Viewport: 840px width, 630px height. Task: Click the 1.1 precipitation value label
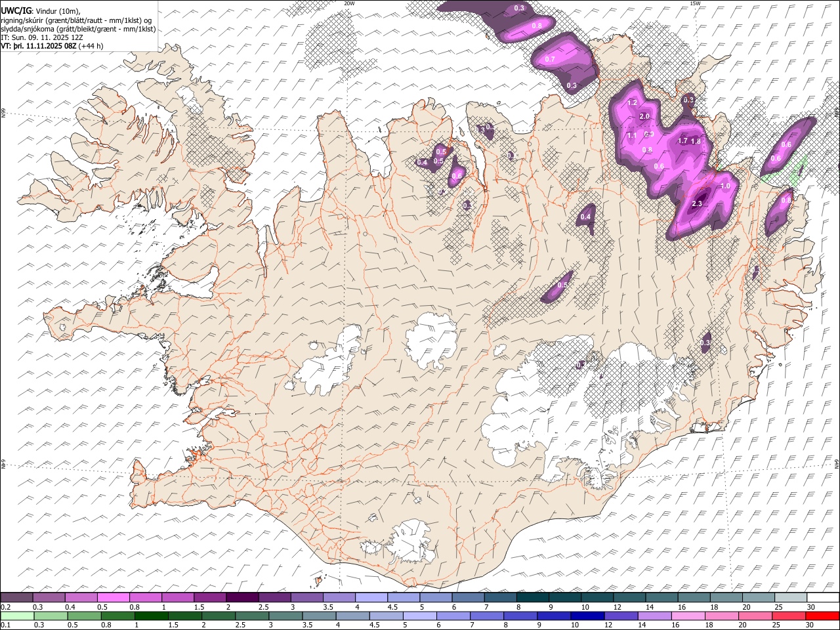point(632,135)
